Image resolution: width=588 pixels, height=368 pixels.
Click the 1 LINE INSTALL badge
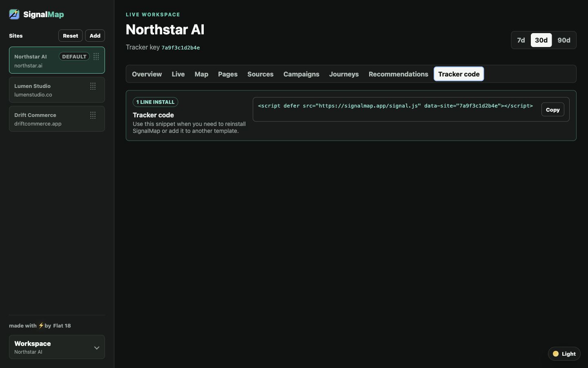click(x=155, y=102)
